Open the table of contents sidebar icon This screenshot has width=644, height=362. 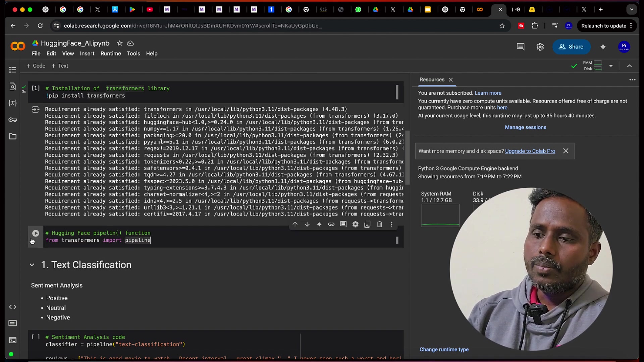point(12,70)
